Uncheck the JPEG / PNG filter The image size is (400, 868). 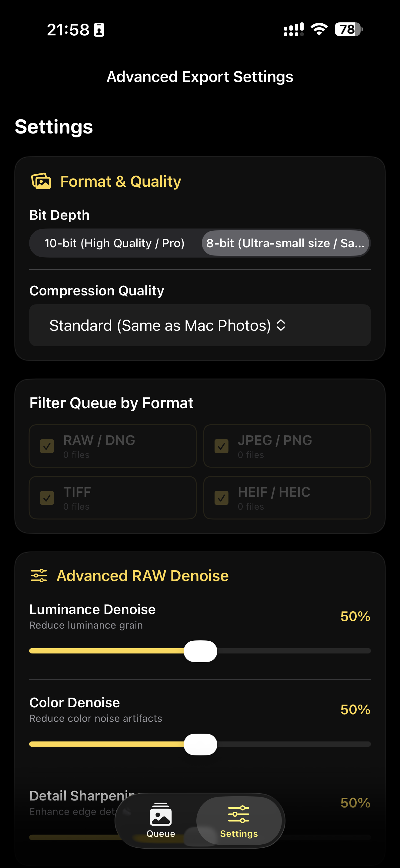221,446
